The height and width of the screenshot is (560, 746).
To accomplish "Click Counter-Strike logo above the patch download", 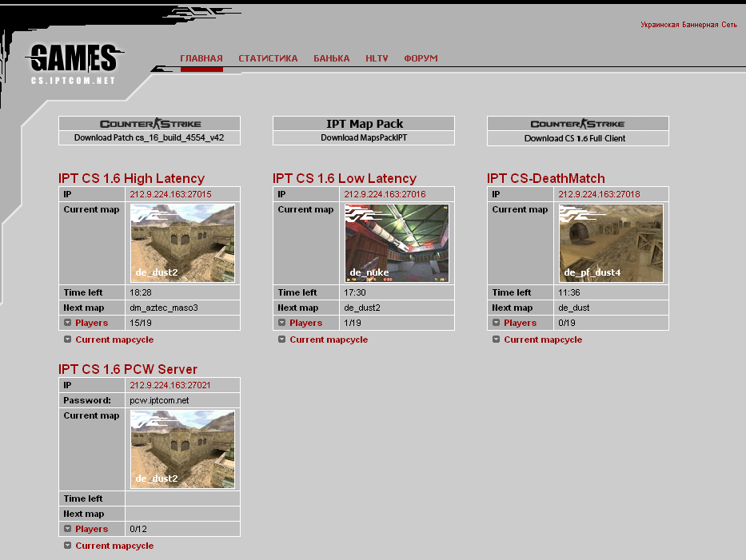I will click(150, 124).
